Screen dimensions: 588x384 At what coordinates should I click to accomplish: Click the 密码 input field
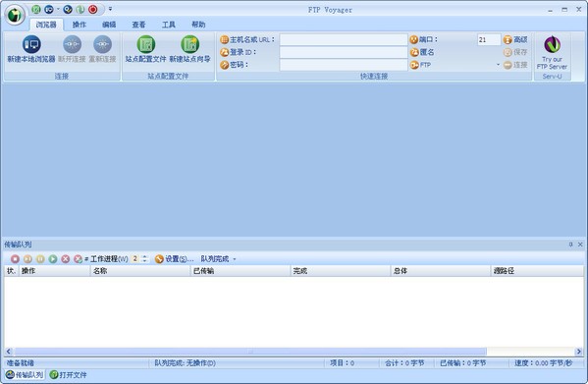(x=344, y=65)
